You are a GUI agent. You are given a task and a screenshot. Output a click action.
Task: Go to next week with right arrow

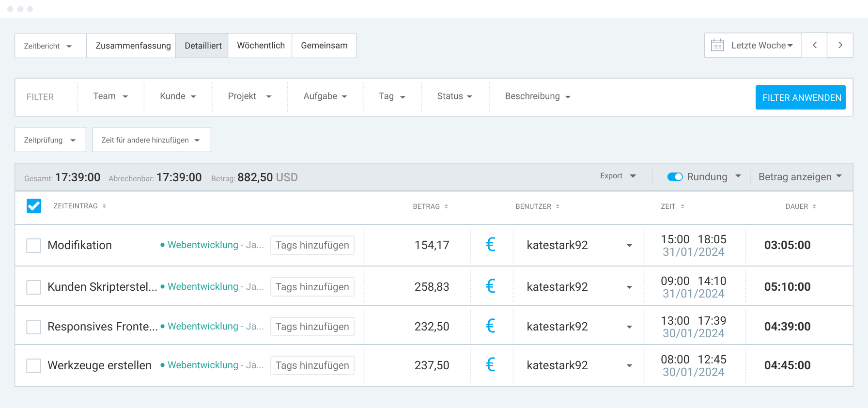pos(840,45)
